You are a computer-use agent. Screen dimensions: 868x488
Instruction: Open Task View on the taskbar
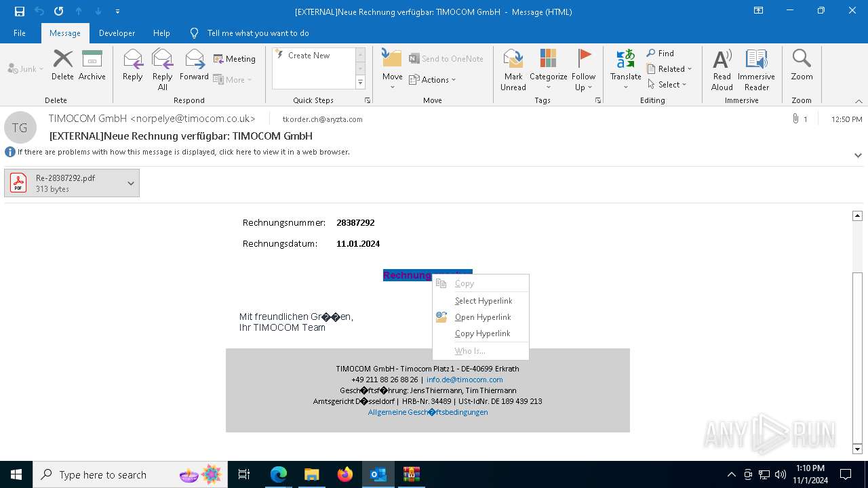coord(244,474)
